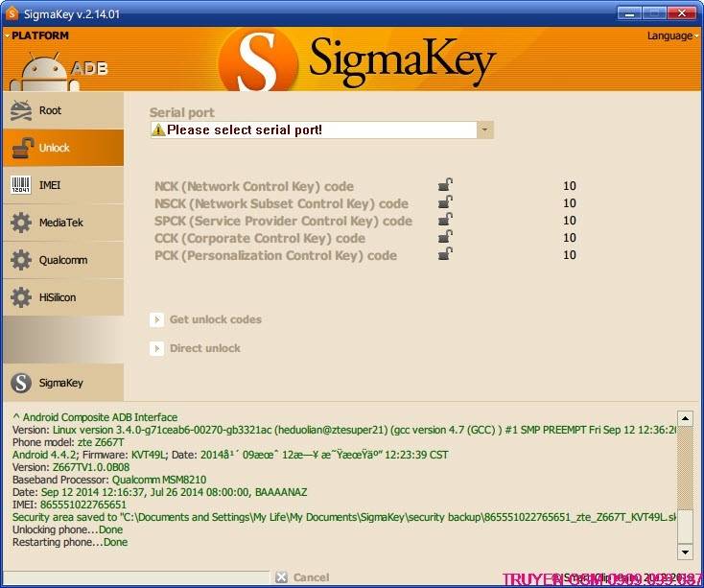Click the PCK (Personalization Control Key) code label
Image resolution: width=704 pixels, height=588 pixels.
275,255
